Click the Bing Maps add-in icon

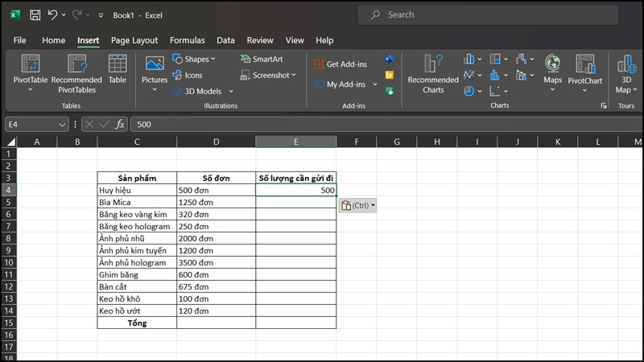pos(390,75)
